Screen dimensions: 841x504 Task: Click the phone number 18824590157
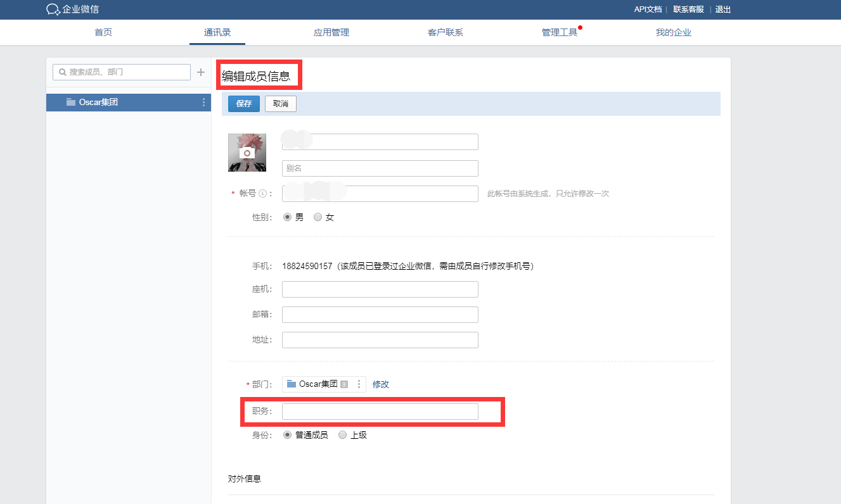[307, 267]
